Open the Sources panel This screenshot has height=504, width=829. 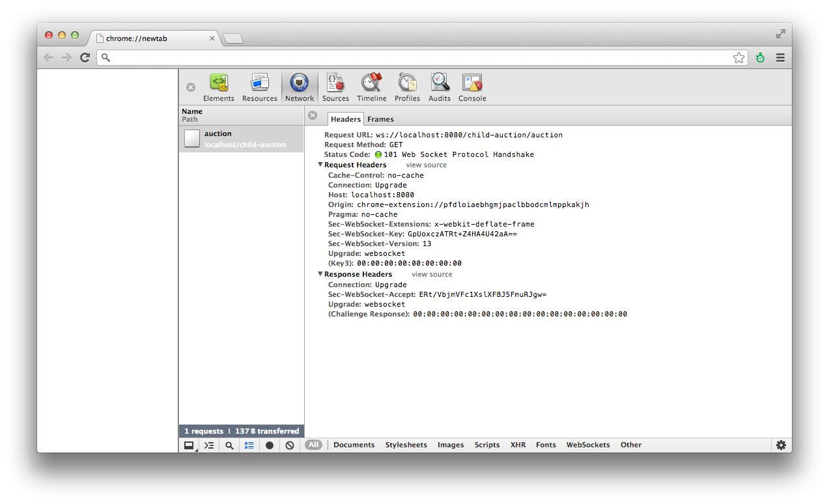pyautogui.click(x=335, y=87)
